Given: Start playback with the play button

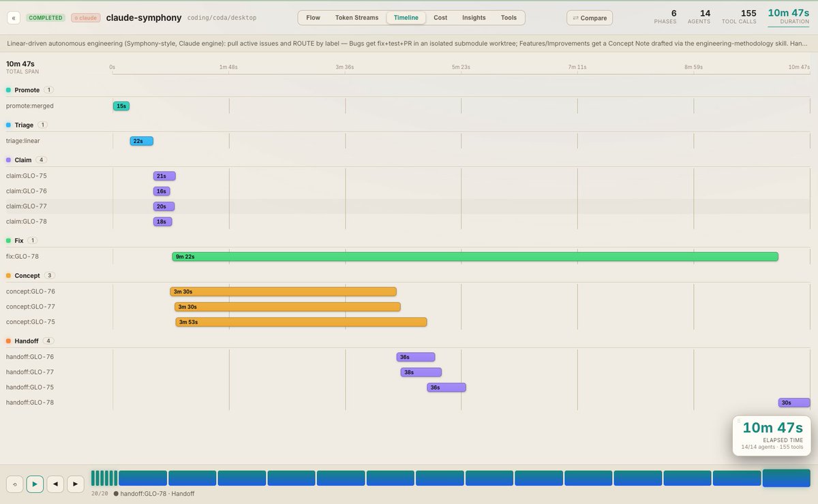Looking at the screenshot, I should tap(35, 484).
